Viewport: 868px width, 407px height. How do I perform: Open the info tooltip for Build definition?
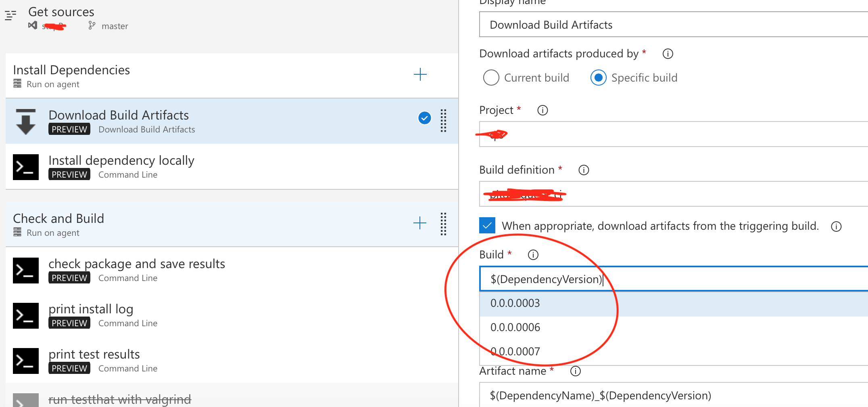point(584,170)
